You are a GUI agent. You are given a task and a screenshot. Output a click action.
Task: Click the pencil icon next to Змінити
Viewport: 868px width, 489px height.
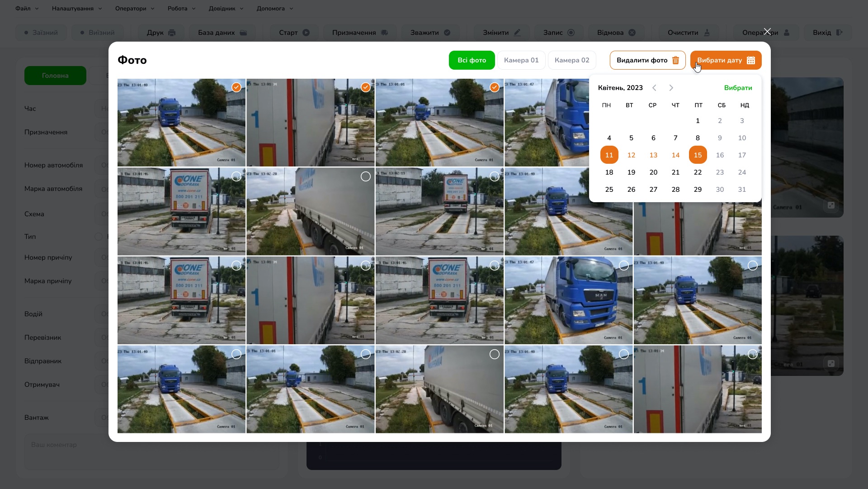pos(517,33)
